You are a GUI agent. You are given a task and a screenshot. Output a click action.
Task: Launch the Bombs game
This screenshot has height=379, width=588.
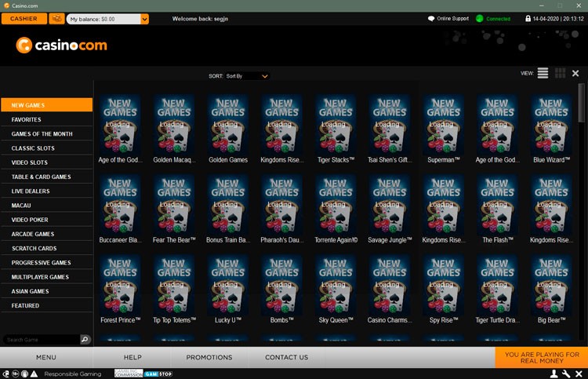[282, 289]
